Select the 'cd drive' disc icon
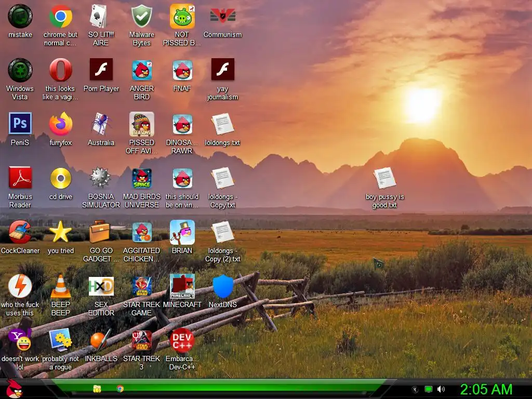 (60, 178)
